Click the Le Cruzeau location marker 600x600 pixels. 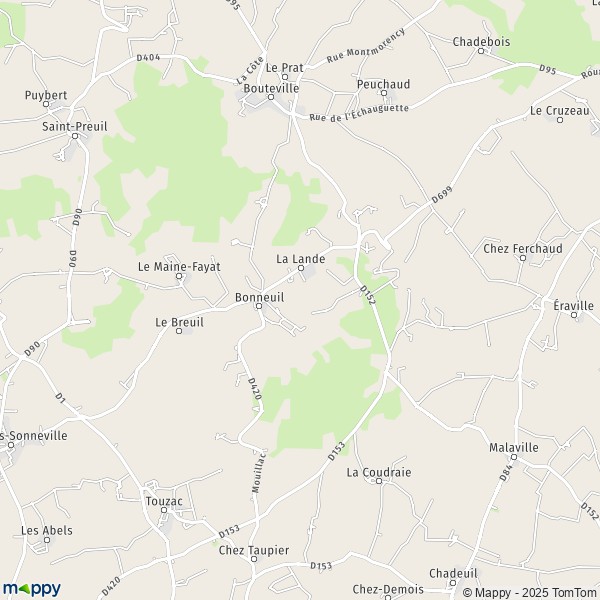pos(560,120)
